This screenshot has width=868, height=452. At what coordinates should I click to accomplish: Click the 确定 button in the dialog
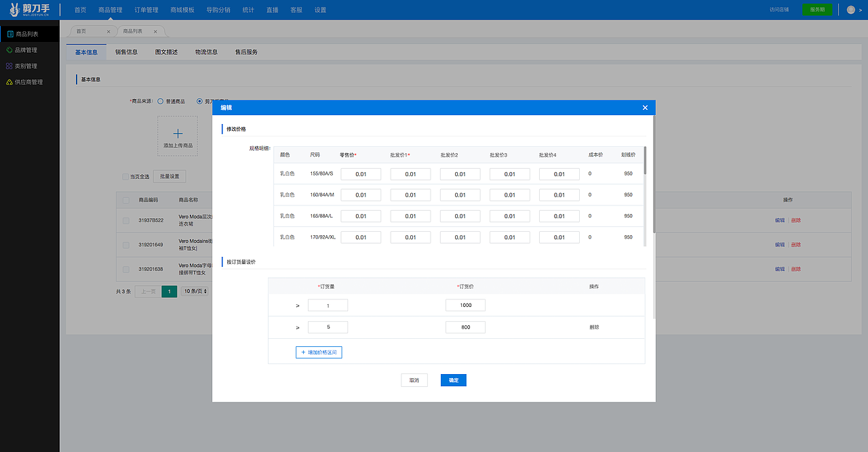(454, 380)
